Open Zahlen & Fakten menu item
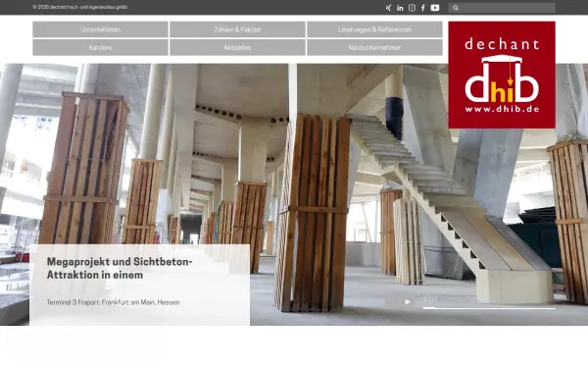This screenshot has height=368, width=588. [237, 29]
